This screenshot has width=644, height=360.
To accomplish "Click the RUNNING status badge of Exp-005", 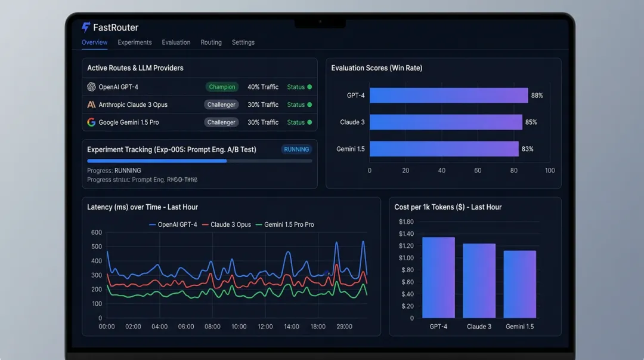I will click(x=296, y=149).
